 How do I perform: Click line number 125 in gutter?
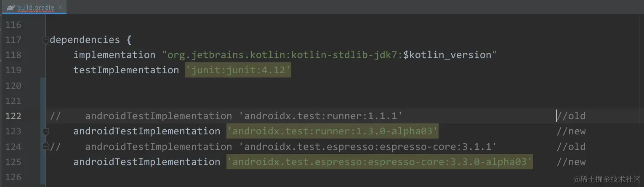(x=13, y=162)
